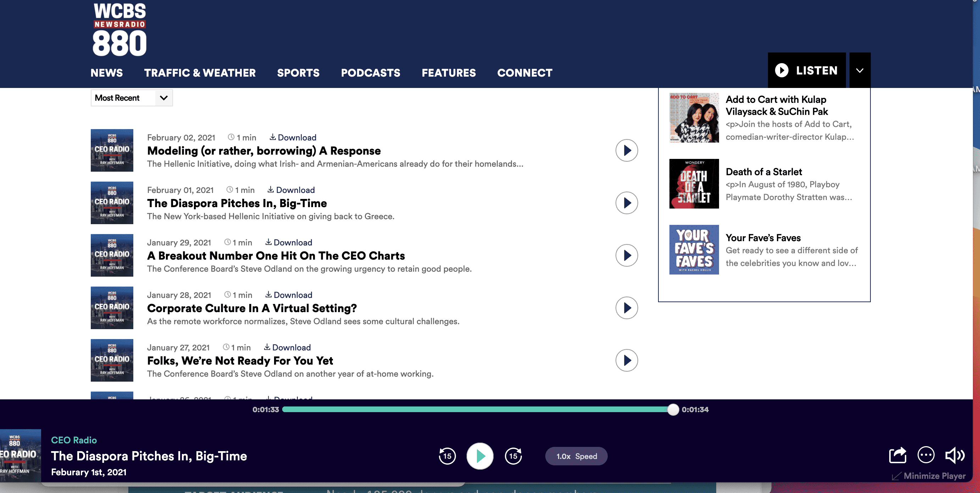Open 'Add to Cart with Kulap Vilaysack' title
The width and height of the screenshot is (980, 493).
(776, 105)
